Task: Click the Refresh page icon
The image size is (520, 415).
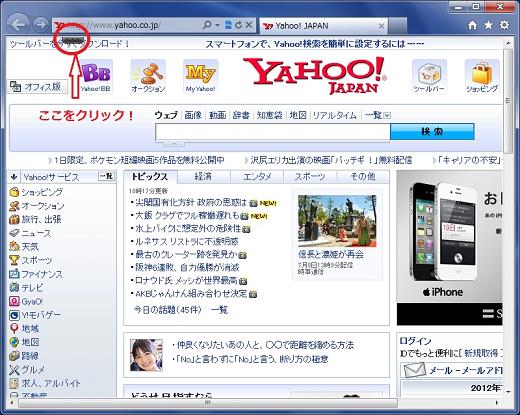Action: click(238, 25)
